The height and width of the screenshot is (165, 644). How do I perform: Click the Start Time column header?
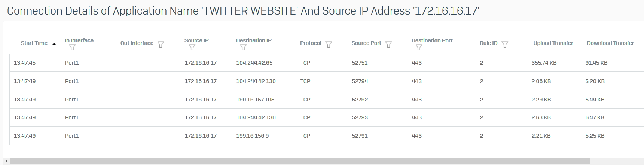tap(34, 43)
